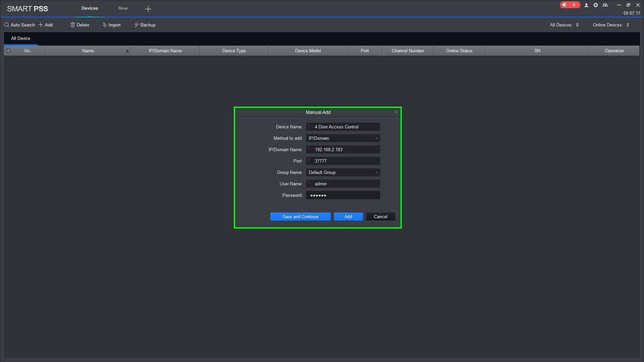
Task: Select the All Device tab
Action: pyautogui.click(x=21, y=38)
